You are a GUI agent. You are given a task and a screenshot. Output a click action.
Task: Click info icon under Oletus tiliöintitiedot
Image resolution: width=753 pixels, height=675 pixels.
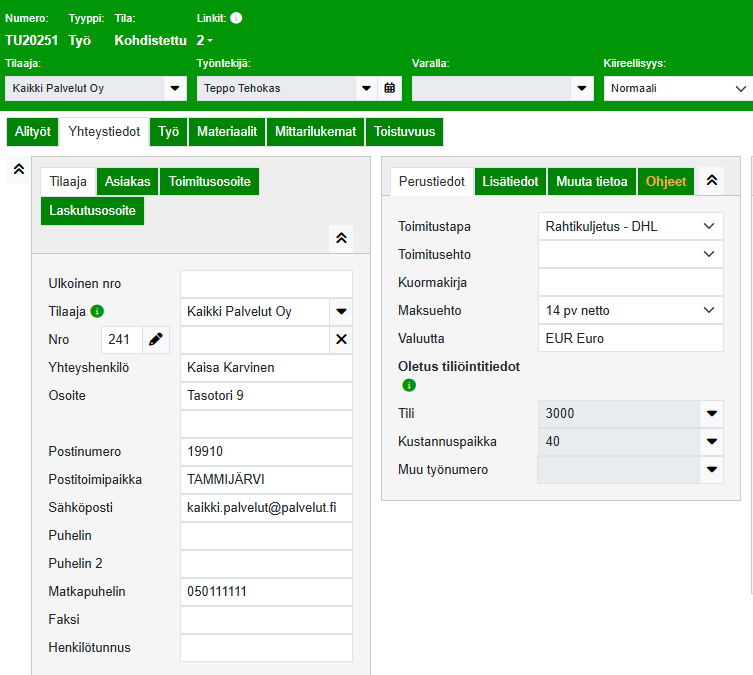(x=409, y=385)
